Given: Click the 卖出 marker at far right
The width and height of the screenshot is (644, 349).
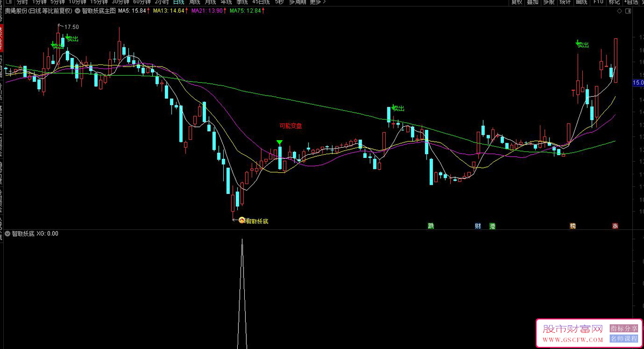Looking at the screenshot, I should pyautogui.click(x=582, y=45).
